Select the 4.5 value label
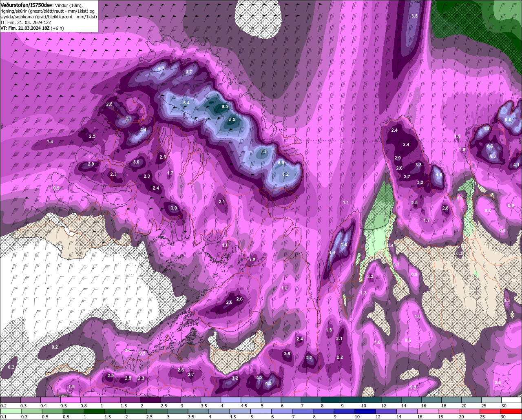Screen dimensions: 522x420 (268, 384)
